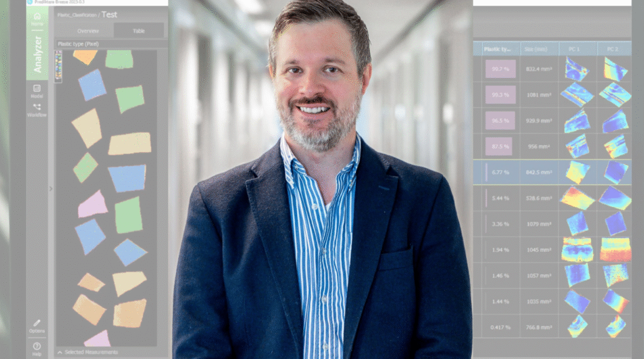Select the Analyzer vertical sidebar tab
The width and height of the screenshot is (644, 359).
coord(37,54)
